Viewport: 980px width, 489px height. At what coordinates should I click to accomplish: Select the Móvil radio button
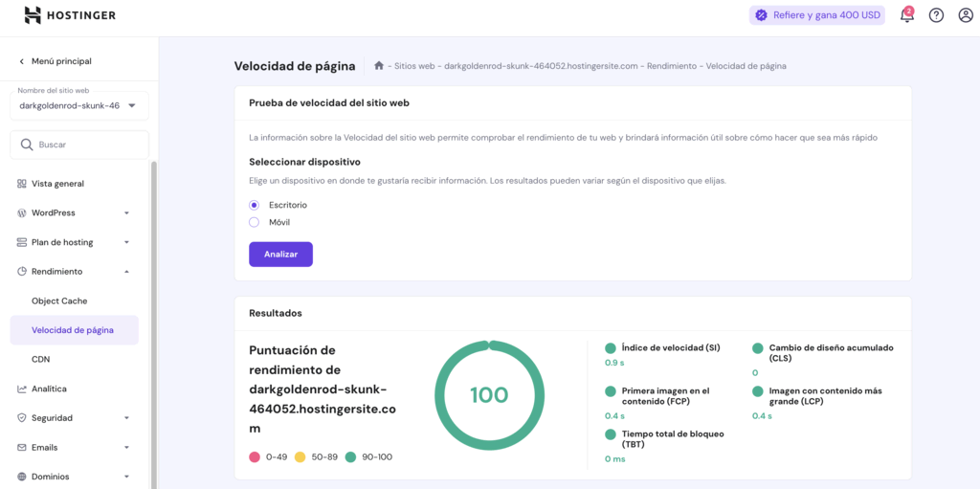[254, 222]
